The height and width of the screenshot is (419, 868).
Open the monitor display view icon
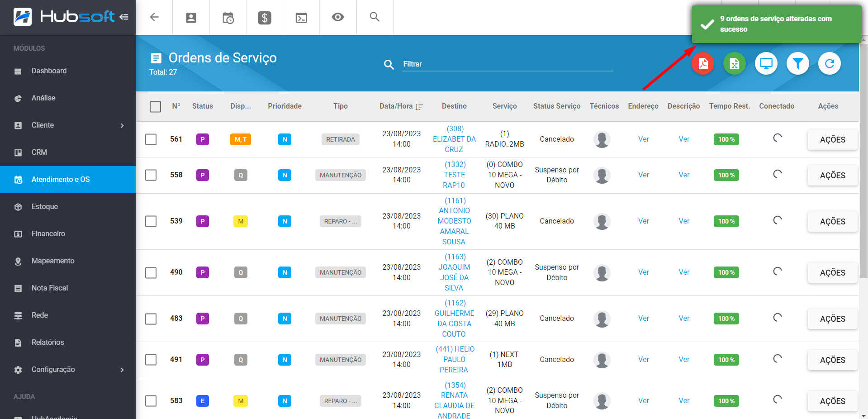766,64
